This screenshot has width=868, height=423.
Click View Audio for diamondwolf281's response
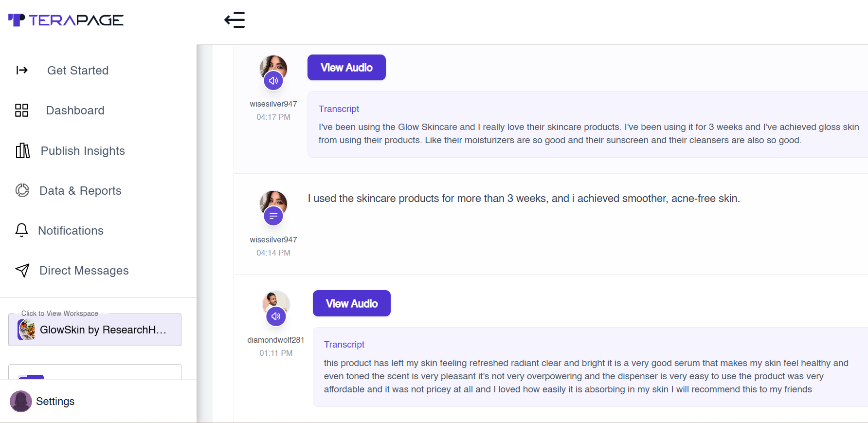352,304
